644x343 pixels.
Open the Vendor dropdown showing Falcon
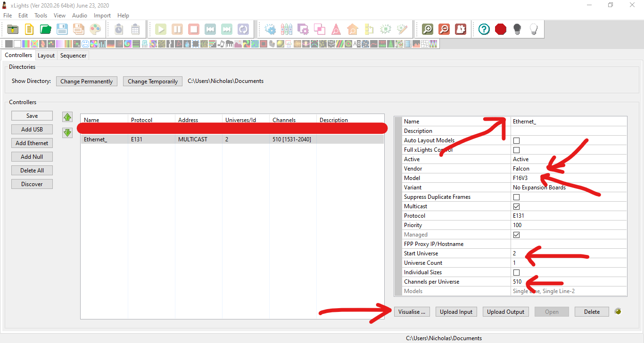(x=569, y=169)
